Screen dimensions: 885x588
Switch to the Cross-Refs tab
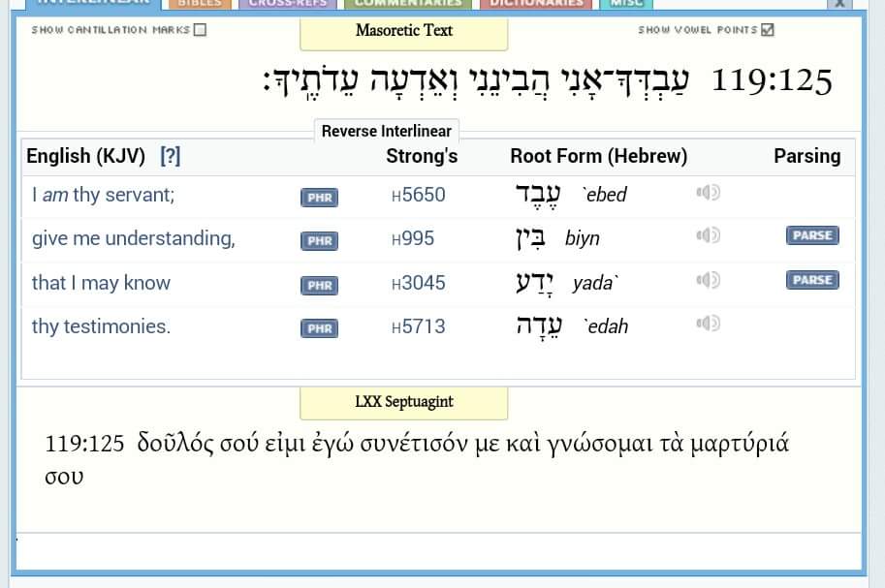(287, 4)
